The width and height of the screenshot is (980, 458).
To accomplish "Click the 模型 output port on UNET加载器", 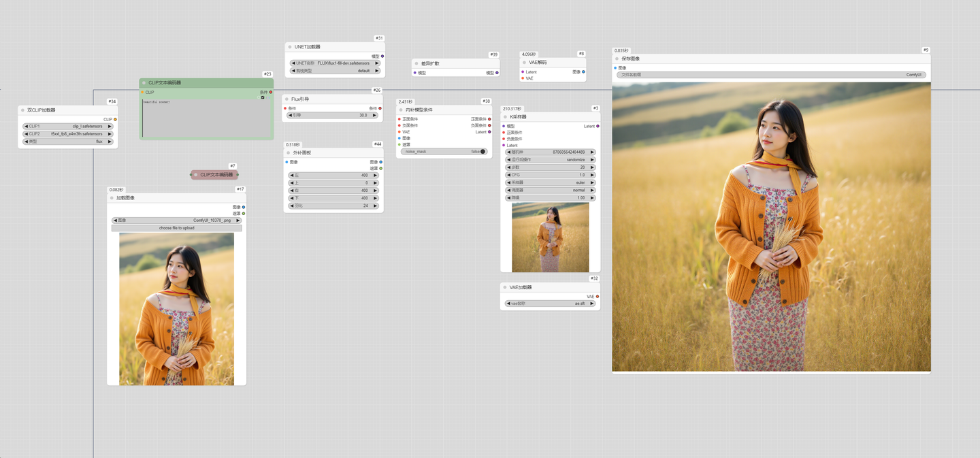I will [x=382, y=56].
